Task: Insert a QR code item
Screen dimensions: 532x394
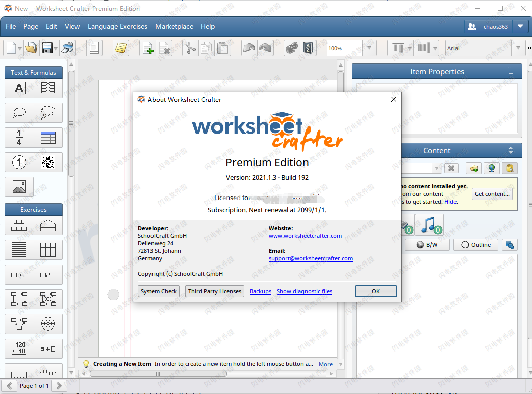Action: (48, 162)
